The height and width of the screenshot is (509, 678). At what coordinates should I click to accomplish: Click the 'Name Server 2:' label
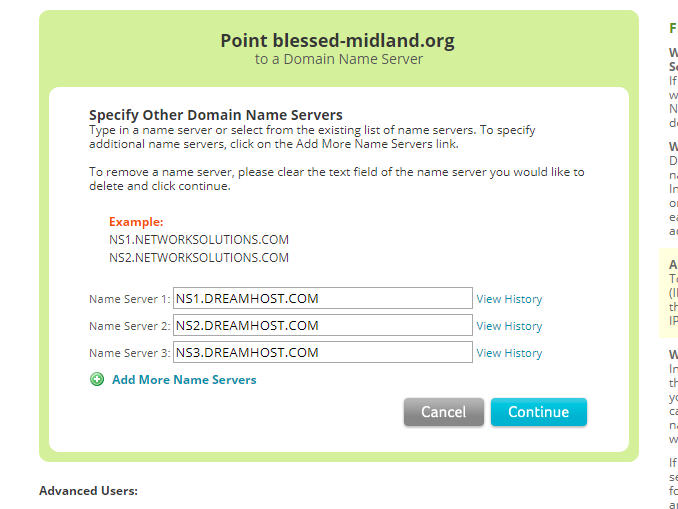[x=130, y=326]
